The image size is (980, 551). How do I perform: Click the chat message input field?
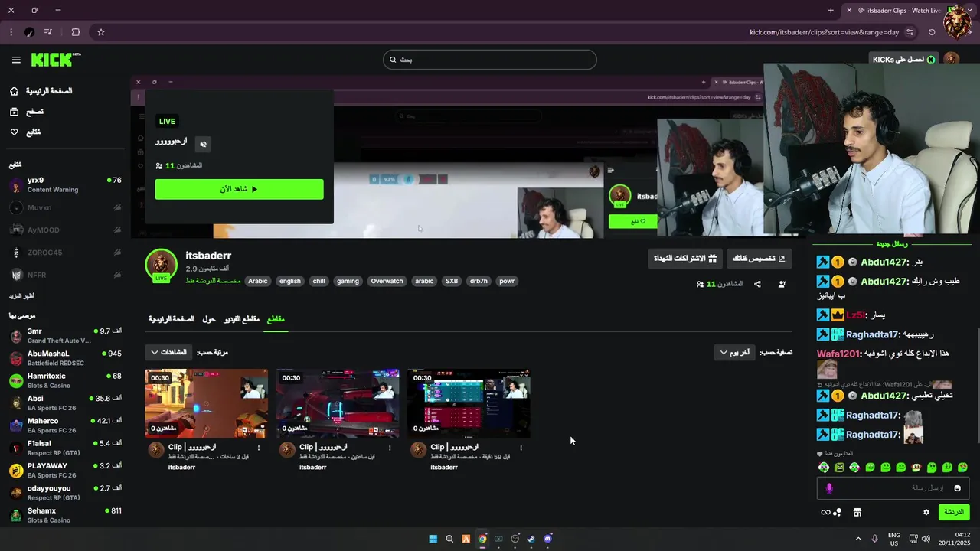tap(894, 487)
